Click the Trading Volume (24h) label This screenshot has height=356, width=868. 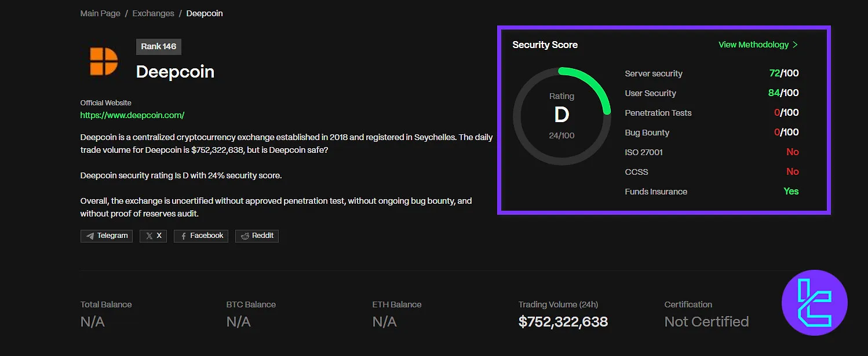[559, 304]
